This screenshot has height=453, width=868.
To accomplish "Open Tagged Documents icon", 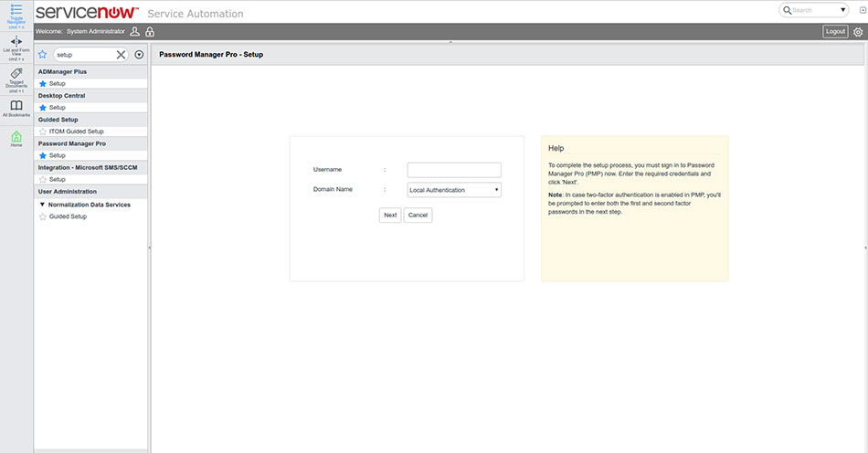I will (x=16, y=73).
